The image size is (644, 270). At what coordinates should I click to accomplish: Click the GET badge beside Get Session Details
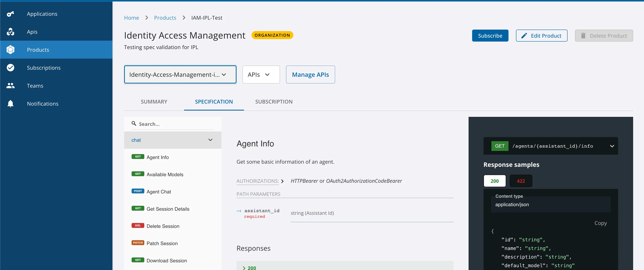tap(138, 208)
